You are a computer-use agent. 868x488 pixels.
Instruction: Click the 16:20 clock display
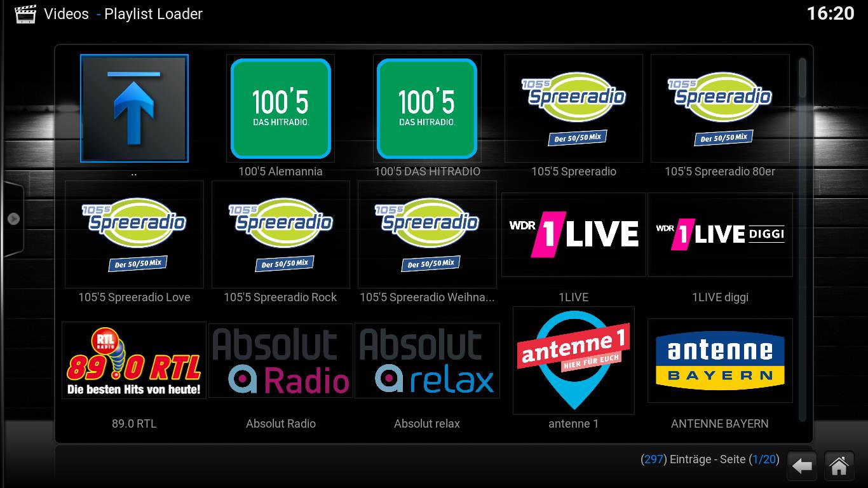(x=831, y=13)
